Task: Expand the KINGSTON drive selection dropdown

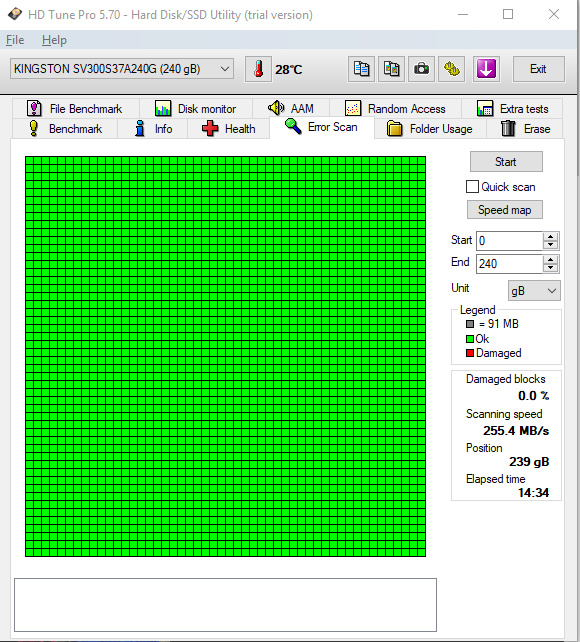Action: [122, 69]
